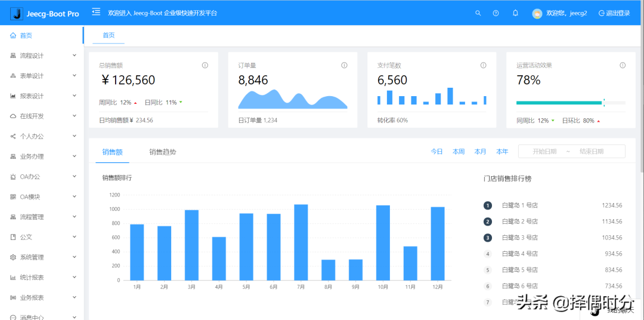Select the 首页 item in sidebar
Screen dimensions: 644x320
pos(26,35)
